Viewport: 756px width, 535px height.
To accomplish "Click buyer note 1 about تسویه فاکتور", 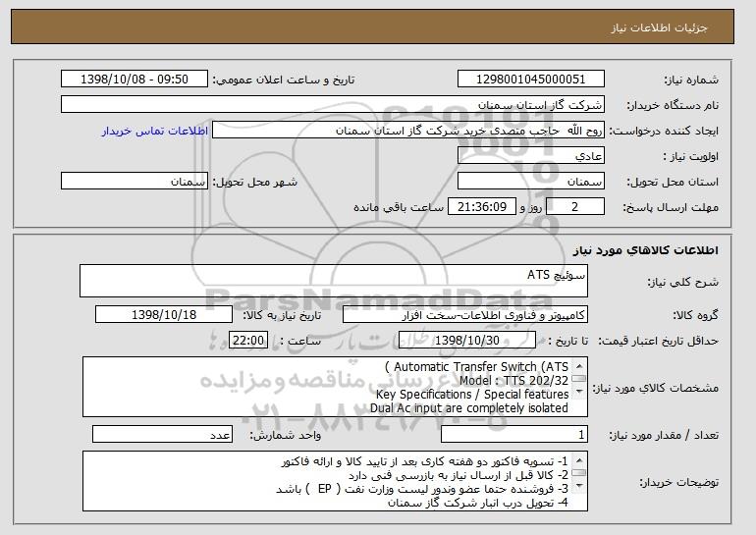I will [x=425, y=461].
